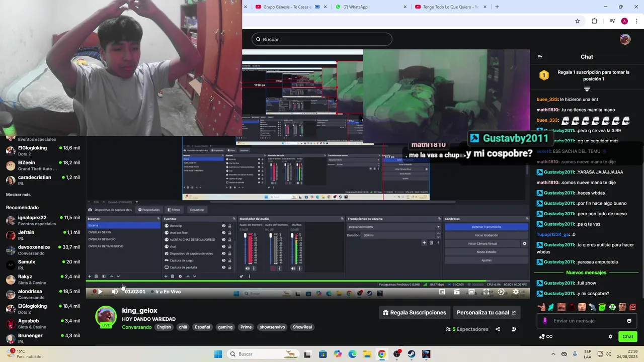Image resolution: width=644 pixels, height=362 pixels.
Task: Click the gear next to Iniciar Cámara Virtual
Action: (x=524, y=243)
